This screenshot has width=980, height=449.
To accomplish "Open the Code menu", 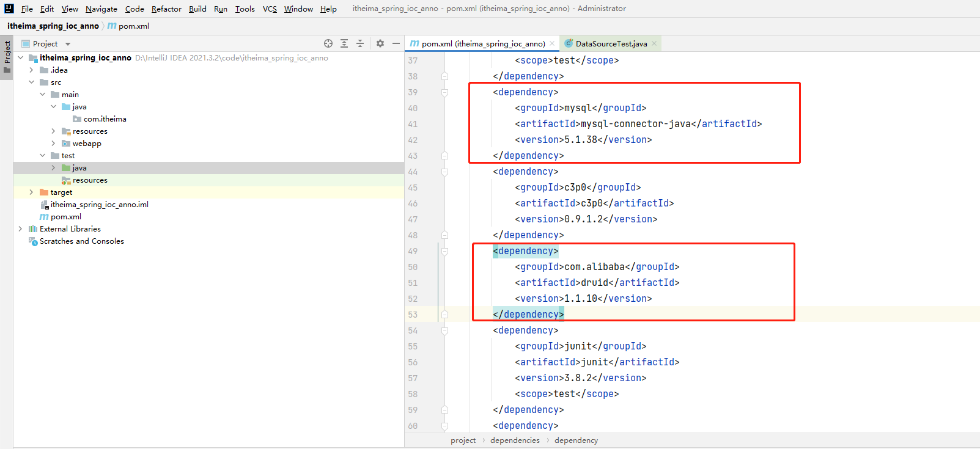I will click(134, 9).
